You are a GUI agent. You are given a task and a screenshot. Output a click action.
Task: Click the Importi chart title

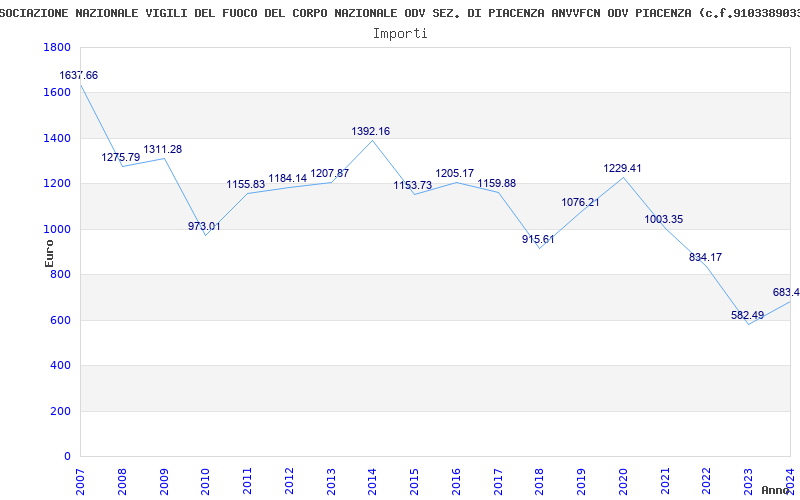coord(400,34)
